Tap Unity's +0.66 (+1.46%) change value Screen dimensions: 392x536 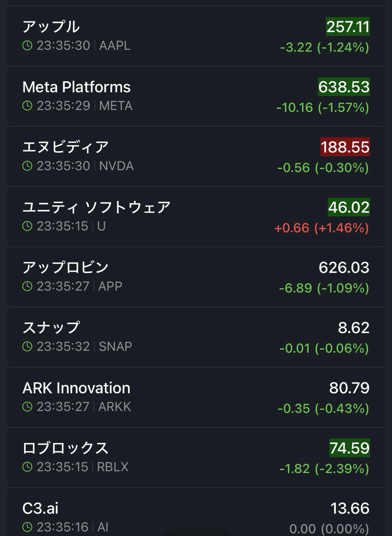[x=321, y=228]
